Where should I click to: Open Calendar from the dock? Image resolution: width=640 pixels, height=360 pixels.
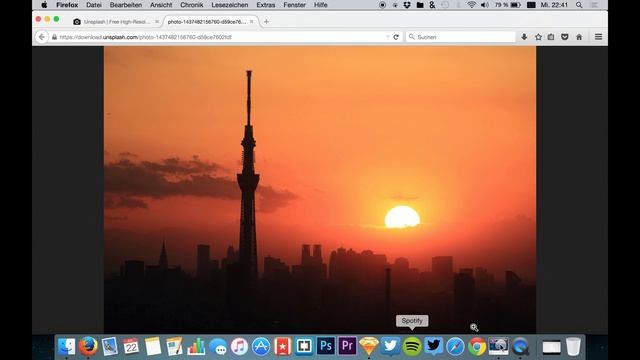(131, 347)
